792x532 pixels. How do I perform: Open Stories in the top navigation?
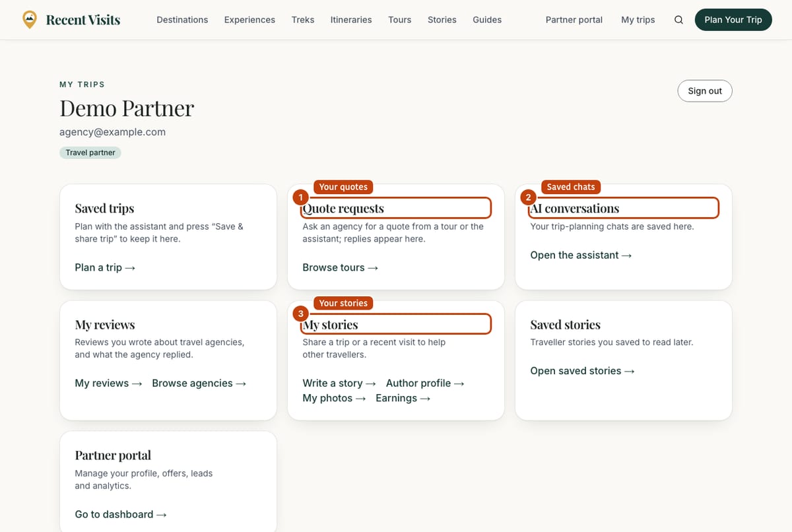442,20
